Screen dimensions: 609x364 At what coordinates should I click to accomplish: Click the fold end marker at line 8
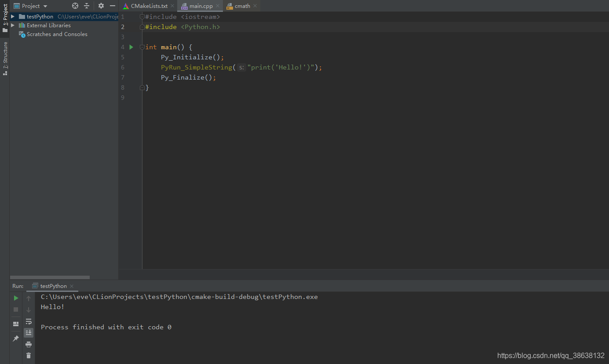[142, 88]
